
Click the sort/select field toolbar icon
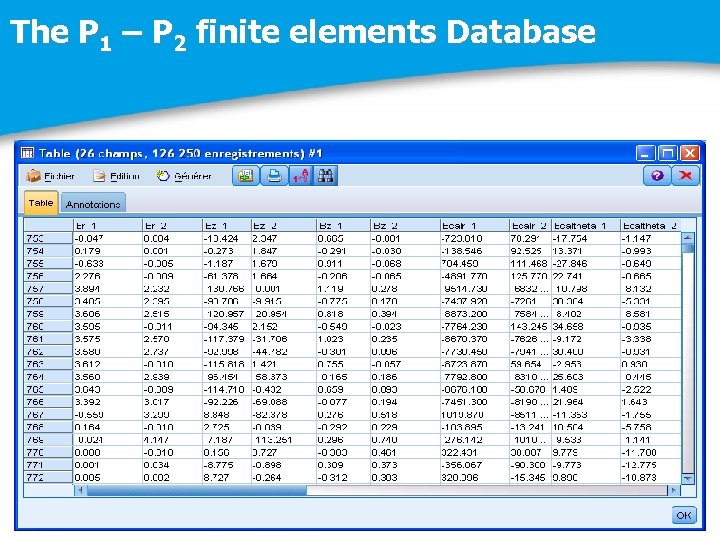tap(301, 176)
